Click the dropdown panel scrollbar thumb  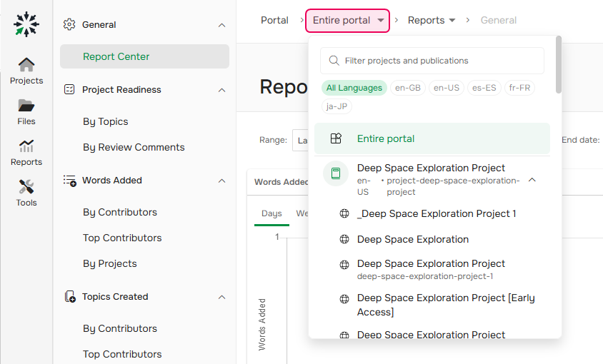(x=559, y=64)
